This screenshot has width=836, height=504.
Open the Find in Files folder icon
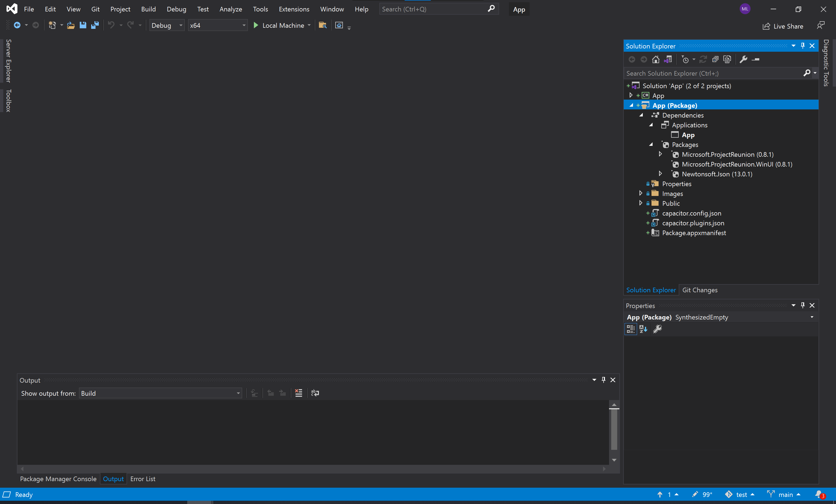coord(323,25)
